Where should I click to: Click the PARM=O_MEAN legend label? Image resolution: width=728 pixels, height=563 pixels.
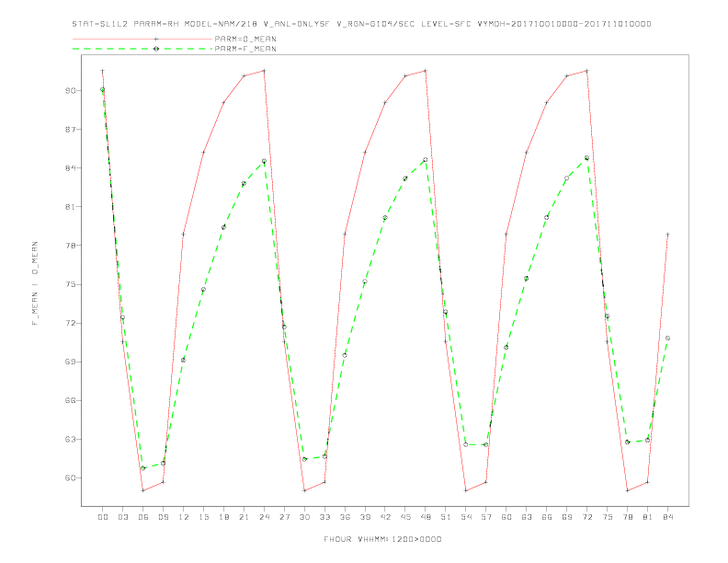coord(245,39)
